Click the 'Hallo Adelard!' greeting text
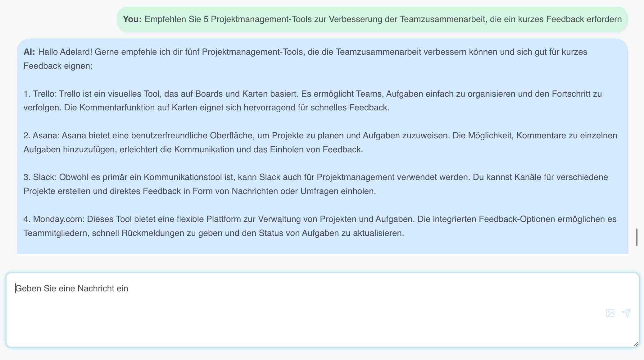Screen dimensions: 644x360 click(65, 52)
